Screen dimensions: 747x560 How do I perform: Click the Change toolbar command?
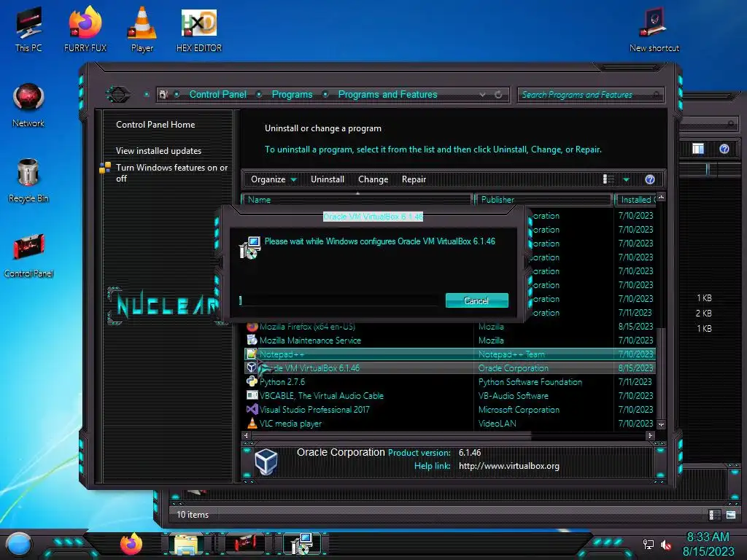click(x=373, y=179)
